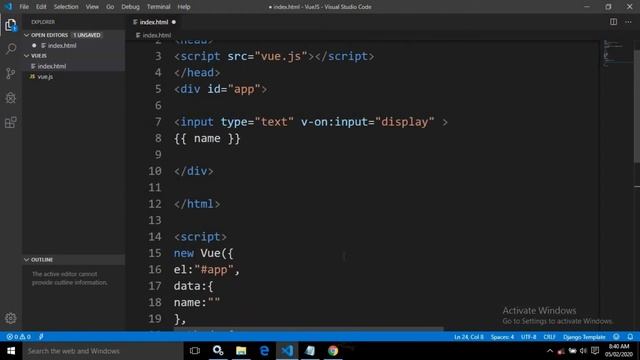Viewport: 640px width, 360px height.
Task: Open the Help menu
Action: (x=184, y=7)
